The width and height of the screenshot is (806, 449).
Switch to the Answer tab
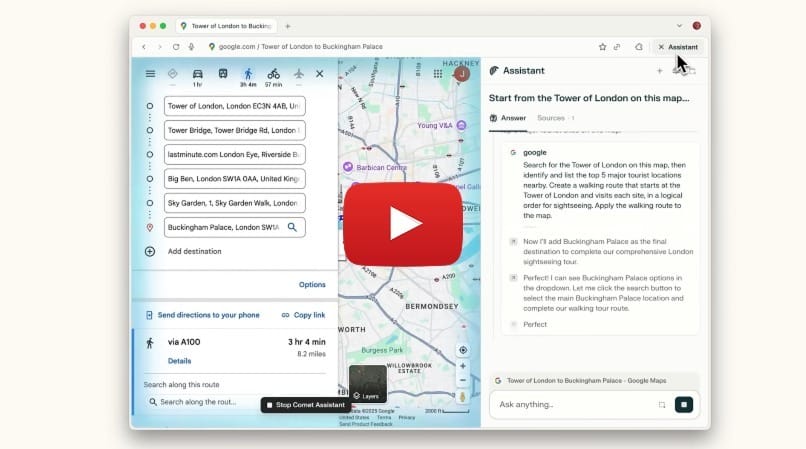click(x=508, y=118)
